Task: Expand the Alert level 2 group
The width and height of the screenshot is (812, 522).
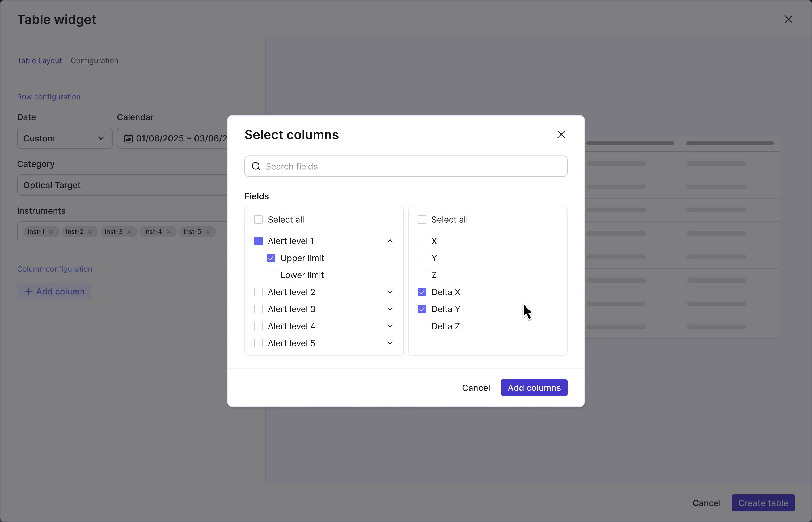Action: click(x=390, y=292)
